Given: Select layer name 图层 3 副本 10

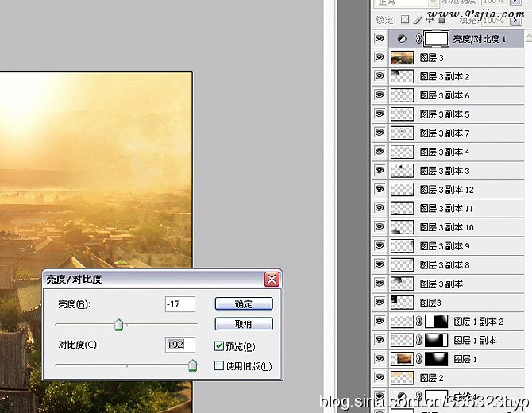Looking at the screenshot, I should 446,227.
